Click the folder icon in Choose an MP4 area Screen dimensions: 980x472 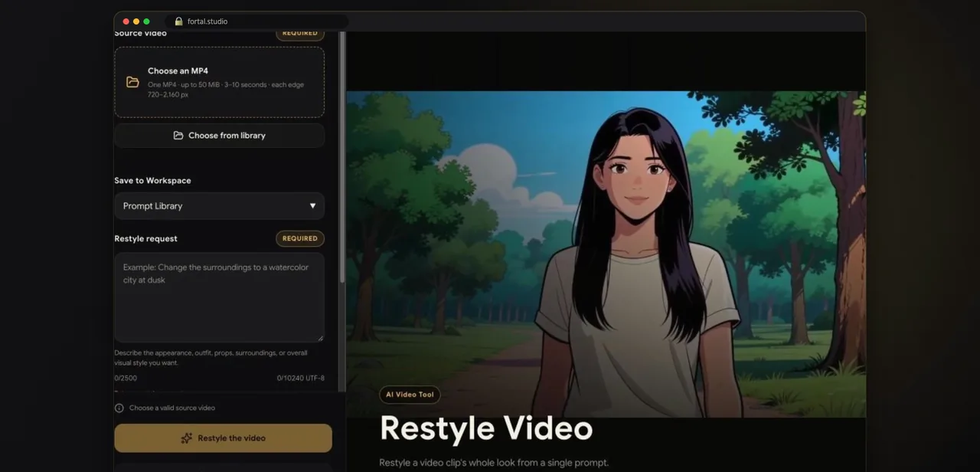point(132,82)
